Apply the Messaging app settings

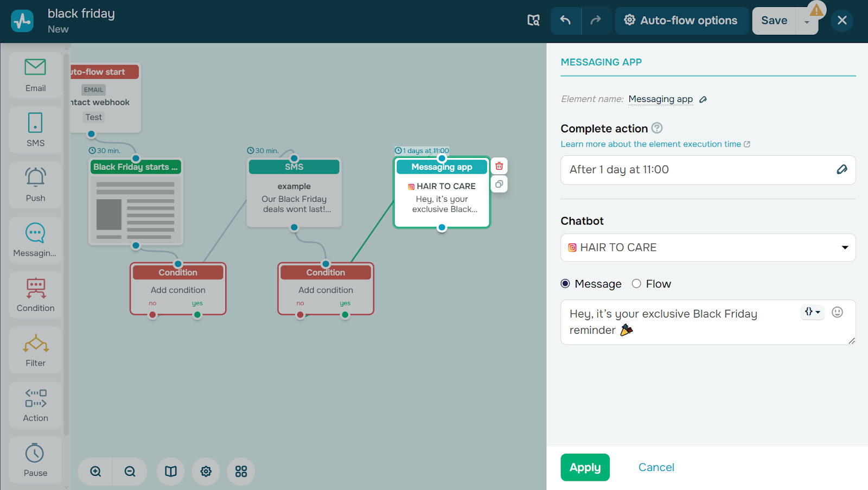tap(585, 467)
